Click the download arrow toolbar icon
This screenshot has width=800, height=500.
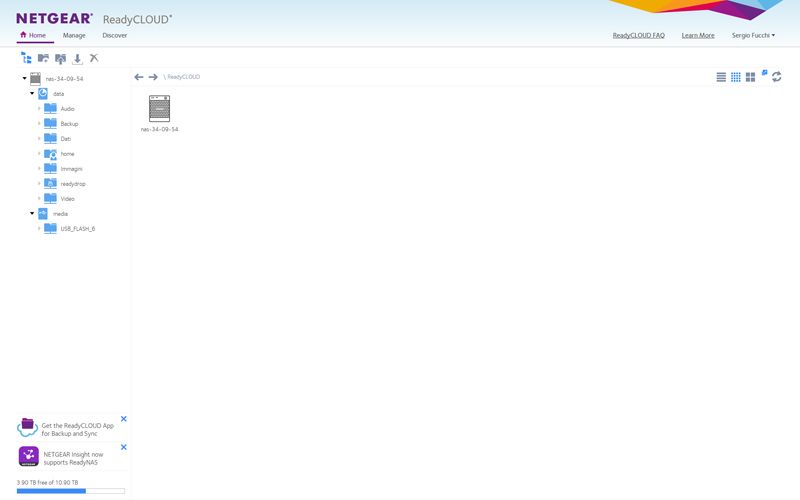coord(77,59)
